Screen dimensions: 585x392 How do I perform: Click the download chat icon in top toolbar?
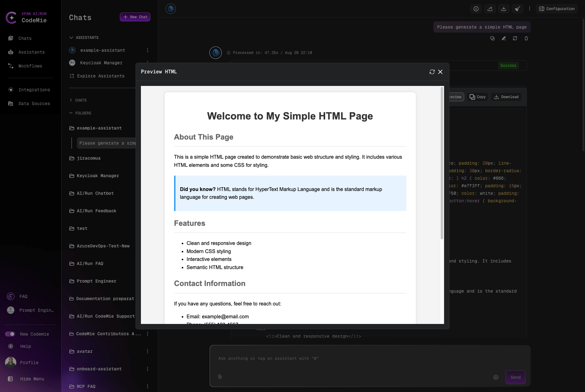click(x=504, y=9)
